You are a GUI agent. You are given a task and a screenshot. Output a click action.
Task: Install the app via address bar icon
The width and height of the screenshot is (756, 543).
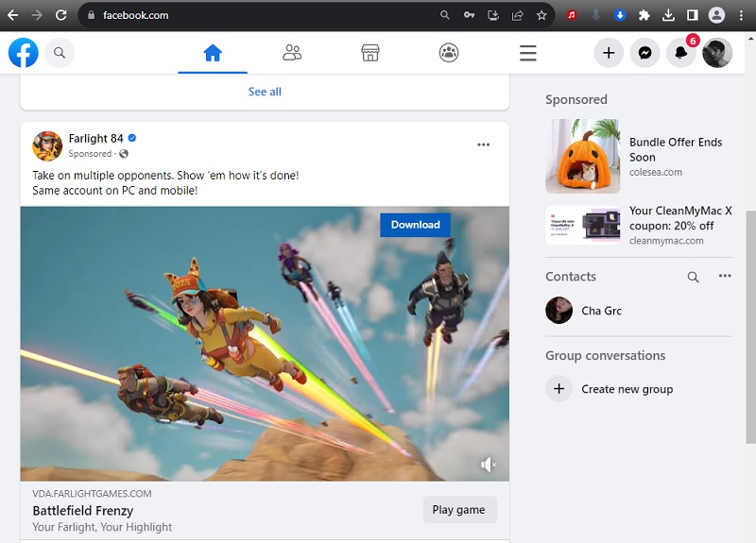pos(493,15)
